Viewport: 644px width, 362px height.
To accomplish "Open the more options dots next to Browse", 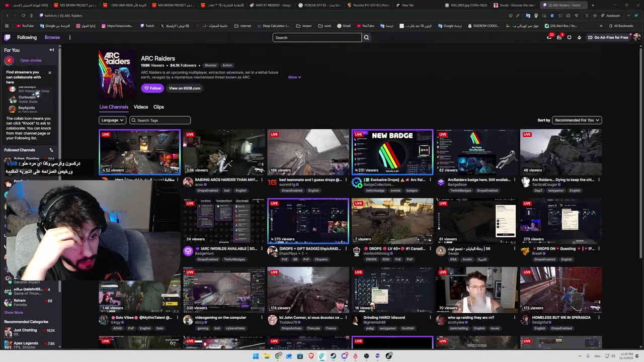I will [70, 37].
